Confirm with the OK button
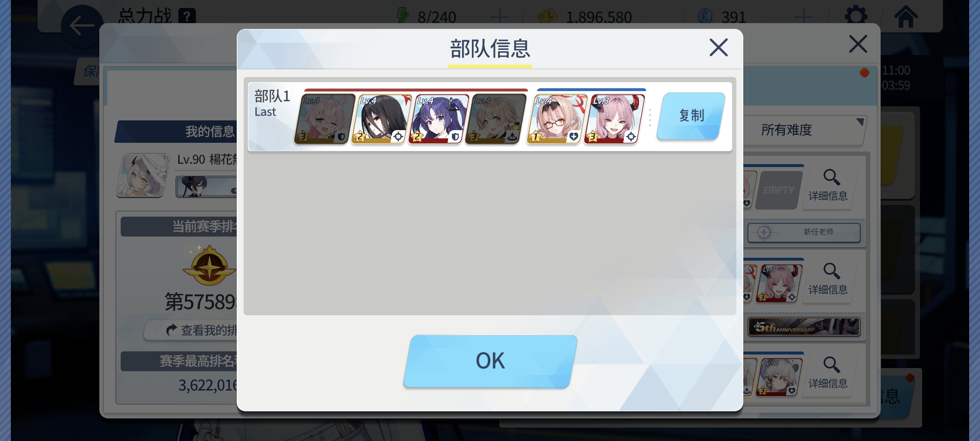 (490, 361)
